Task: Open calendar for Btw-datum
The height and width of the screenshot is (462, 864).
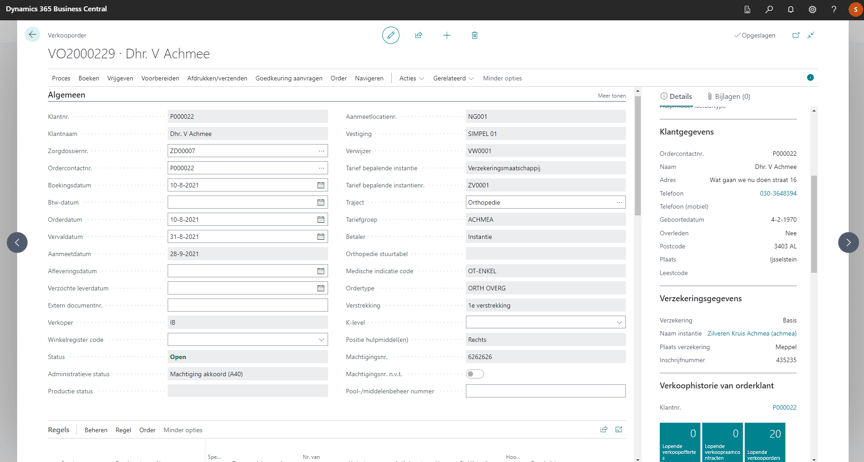Action: (321, 202)
